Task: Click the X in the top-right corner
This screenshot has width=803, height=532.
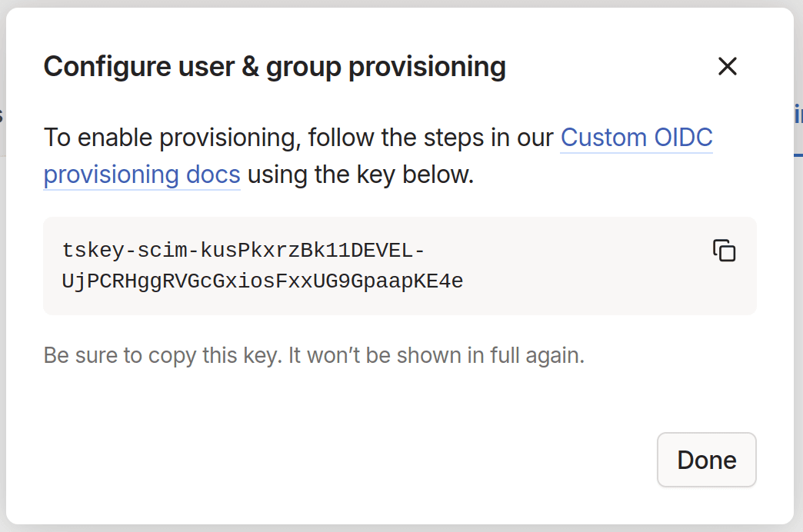Action: (x=727, y=66)
